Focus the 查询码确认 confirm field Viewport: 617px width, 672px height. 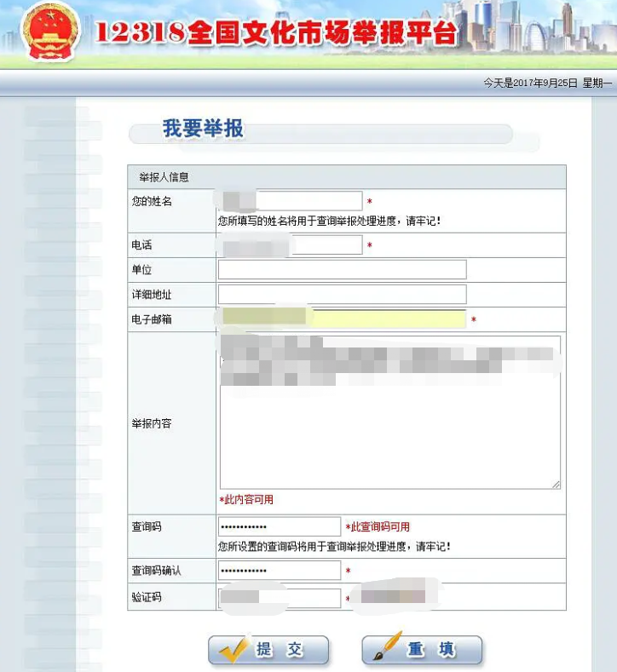point(280,571)
